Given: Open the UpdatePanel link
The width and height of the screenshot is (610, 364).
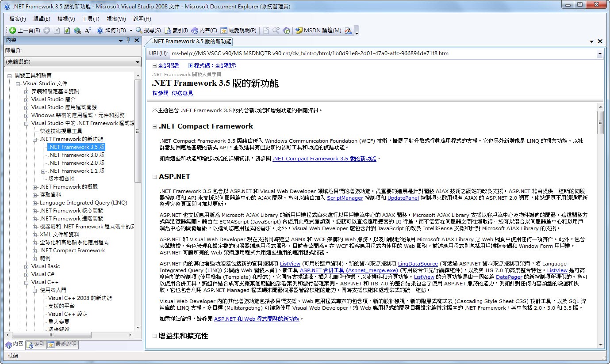Looking at the screenshot, I should click(x=403, y=198).
